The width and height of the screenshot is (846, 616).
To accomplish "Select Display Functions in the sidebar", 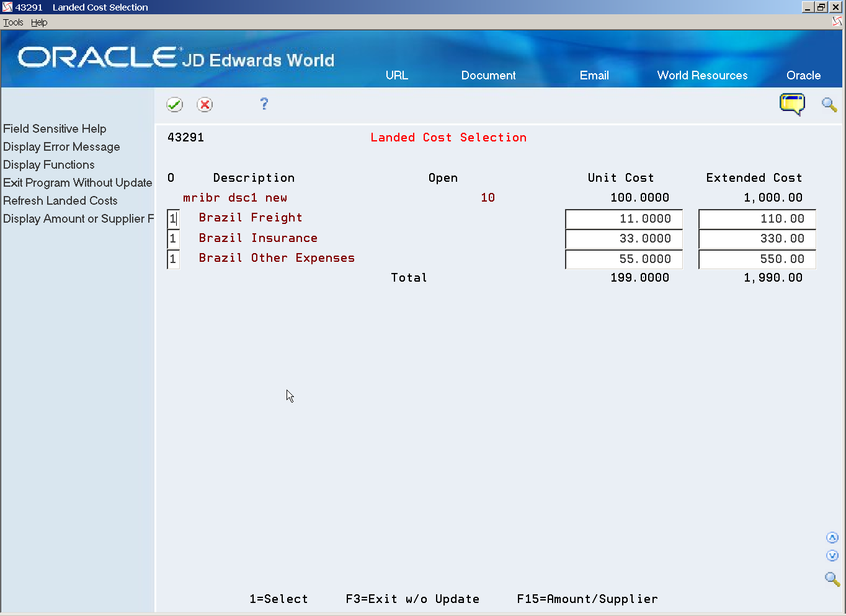I will click(x=49, y=164).
